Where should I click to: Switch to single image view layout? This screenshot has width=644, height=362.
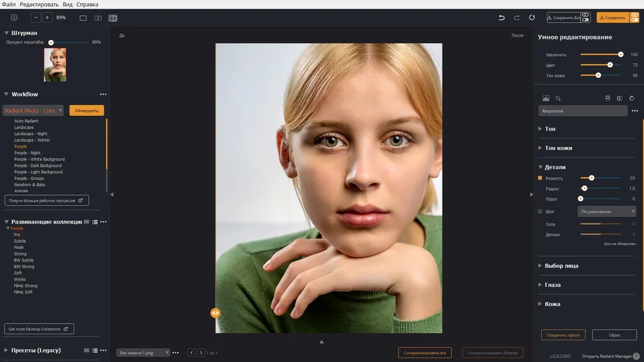coord(83,18)
